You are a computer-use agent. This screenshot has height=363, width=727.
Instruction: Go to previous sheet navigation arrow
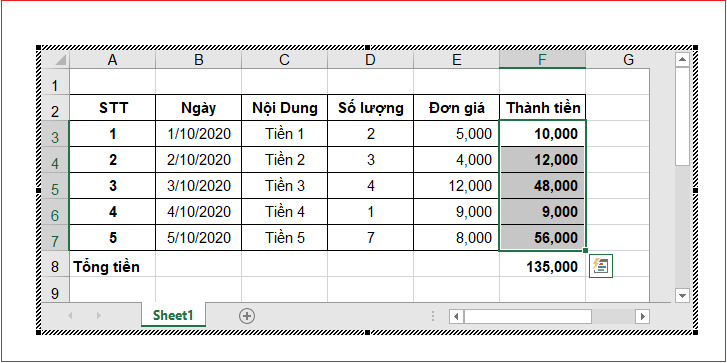pyautogui.click(x=70, y=316)
